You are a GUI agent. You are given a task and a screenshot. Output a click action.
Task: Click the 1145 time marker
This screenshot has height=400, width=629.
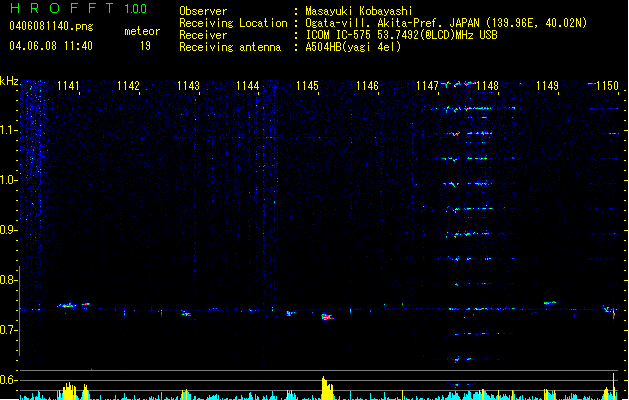[x=307, y=86]
